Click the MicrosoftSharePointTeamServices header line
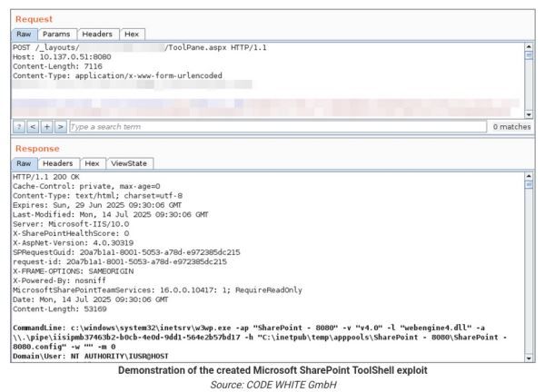545x392 pixels. click(x=157, y=290)
